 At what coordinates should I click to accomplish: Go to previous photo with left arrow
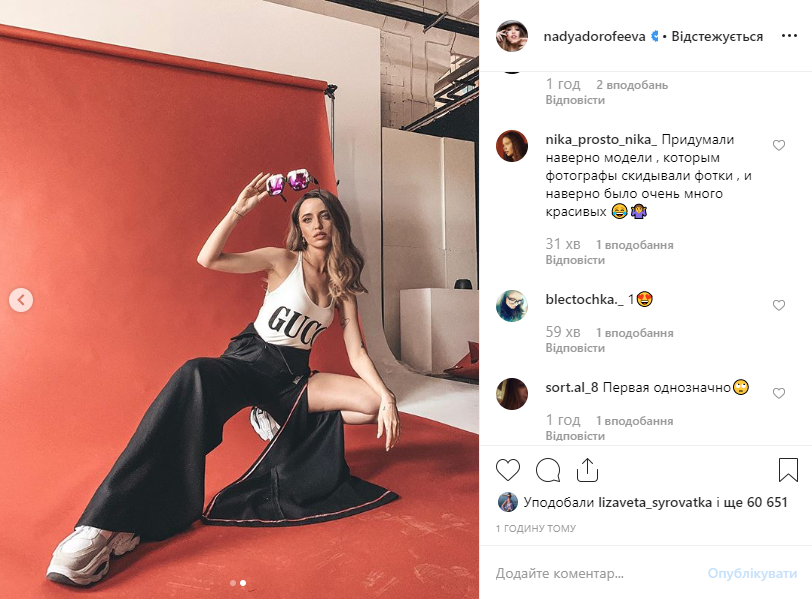click(21, 300)
